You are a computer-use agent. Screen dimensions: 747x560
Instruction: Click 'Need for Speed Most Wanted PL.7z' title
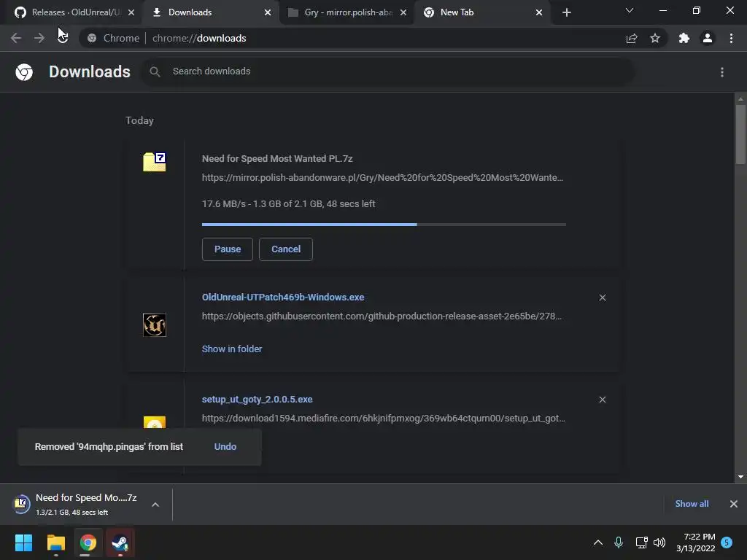277,158
